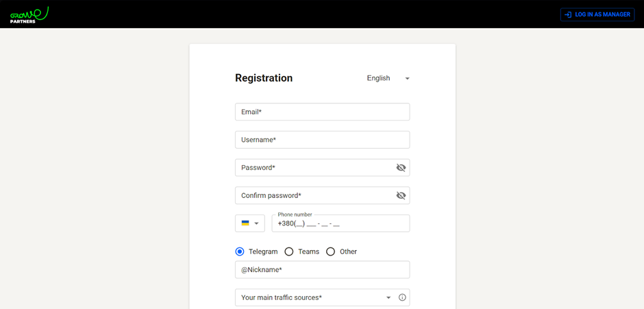Click the Phone number input

tap(340, 223)
